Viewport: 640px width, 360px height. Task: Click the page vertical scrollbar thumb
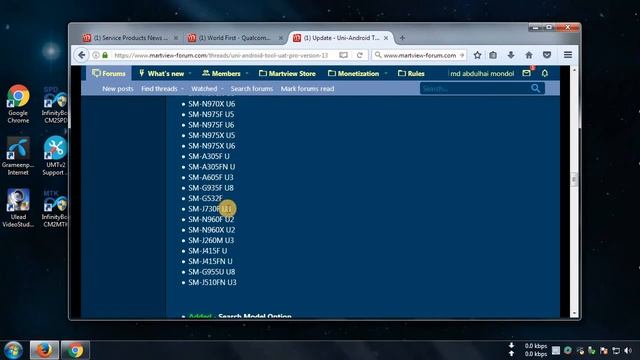pyautogui.click(x=574, y=180)
